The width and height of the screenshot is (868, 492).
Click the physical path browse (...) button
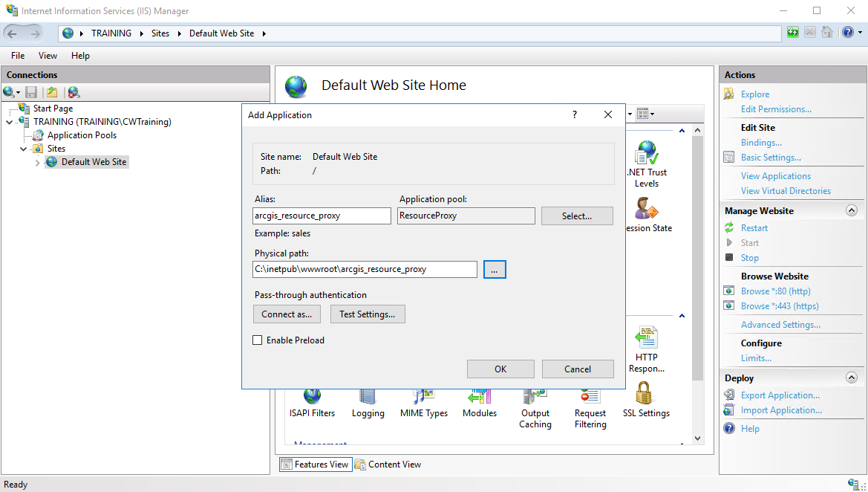(x=495, y=269)
